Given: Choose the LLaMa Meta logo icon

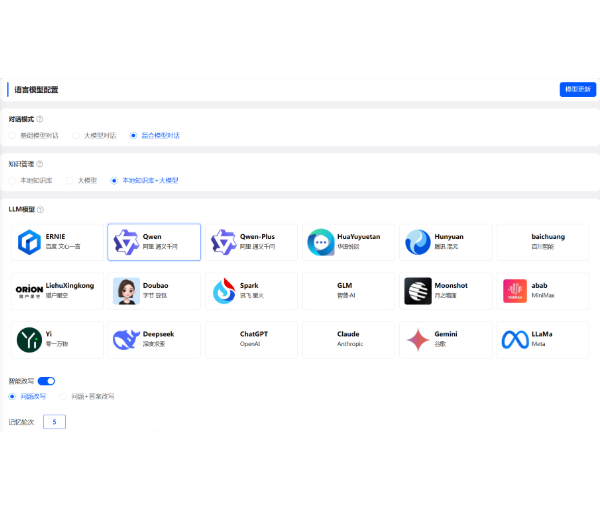Looking at the screenshot, I should 514,340.
